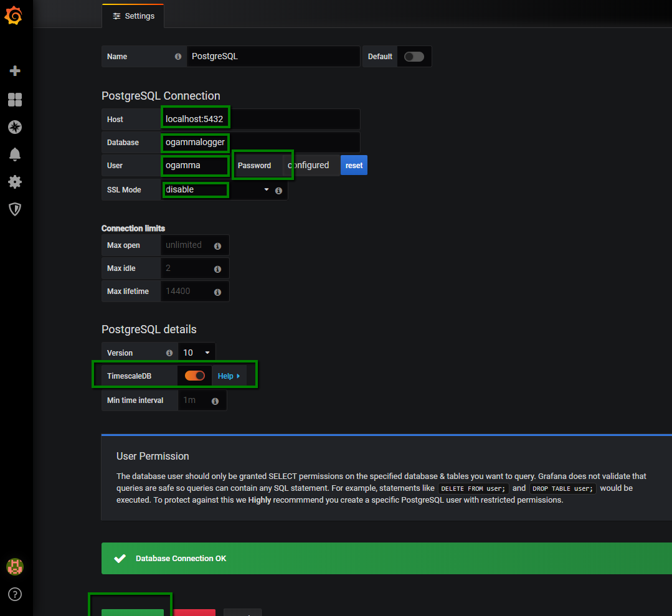Open the Alerting bell icon
This screenshot has width=672, height=616.
[x=15, y=154]
